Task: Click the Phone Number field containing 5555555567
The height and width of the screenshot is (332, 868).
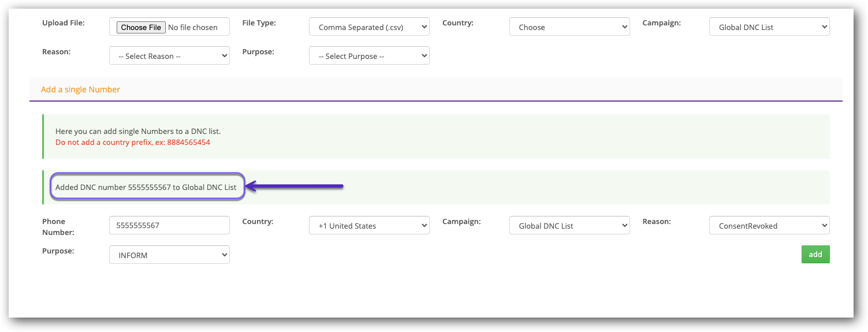Action: [169, 226]
